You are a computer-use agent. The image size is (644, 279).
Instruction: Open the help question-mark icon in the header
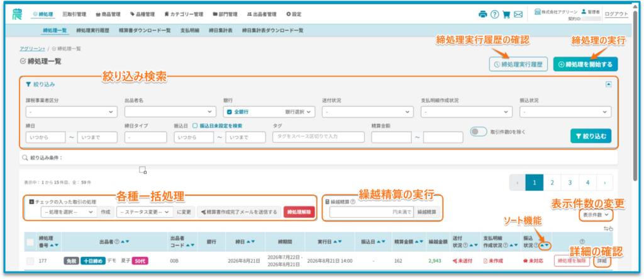[494, 14]
